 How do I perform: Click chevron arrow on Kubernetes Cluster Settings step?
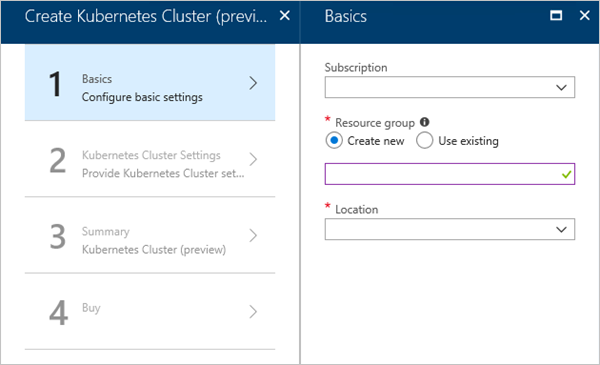[253, 159]
